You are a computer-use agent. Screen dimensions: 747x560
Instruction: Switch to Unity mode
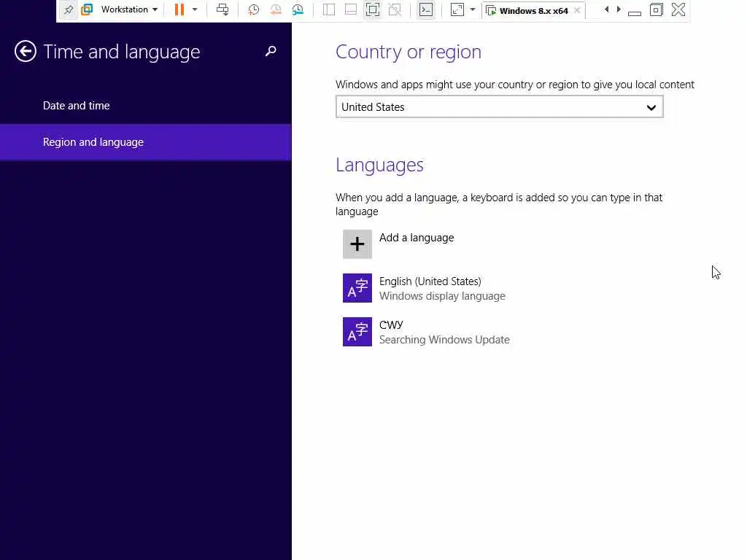[395, 9]
